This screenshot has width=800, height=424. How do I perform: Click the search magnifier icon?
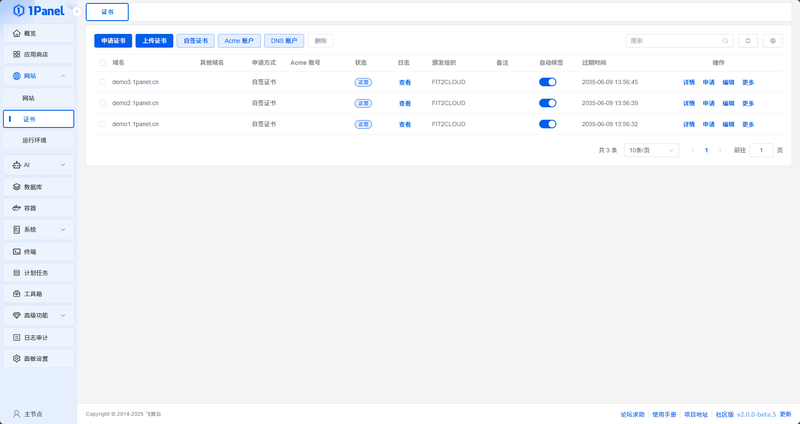[x=725, y=41]
